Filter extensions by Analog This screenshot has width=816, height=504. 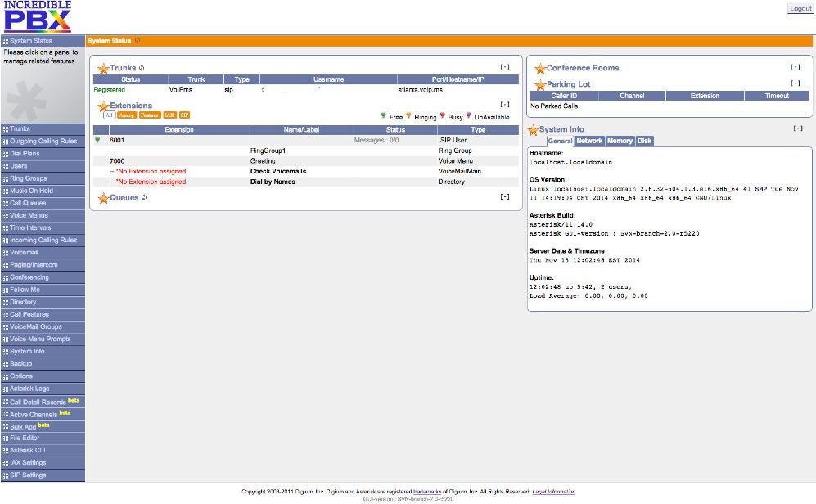tap(127, 115)
